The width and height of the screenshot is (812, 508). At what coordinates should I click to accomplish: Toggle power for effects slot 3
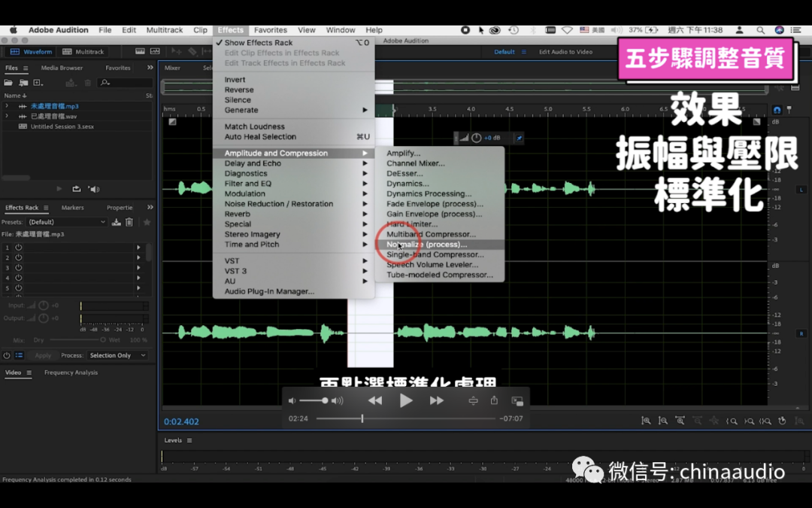(x=19, y=267)
